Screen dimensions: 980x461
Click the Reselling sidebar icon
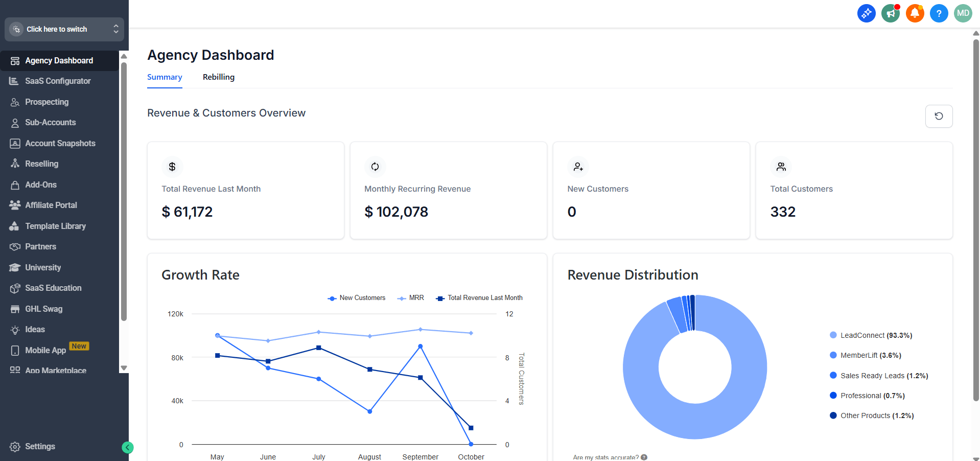tap(15, 164)
